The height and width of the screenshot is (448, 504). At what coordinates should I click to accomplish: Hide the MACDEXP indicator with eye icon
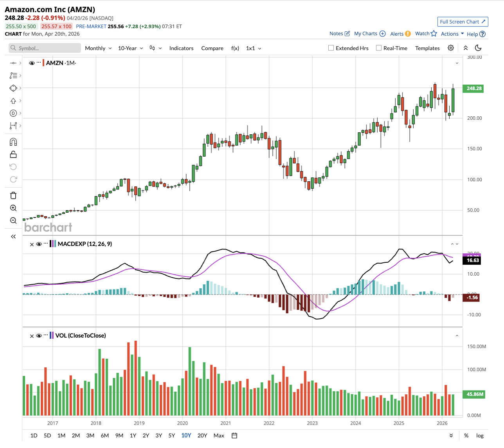(x=39, y=244)
